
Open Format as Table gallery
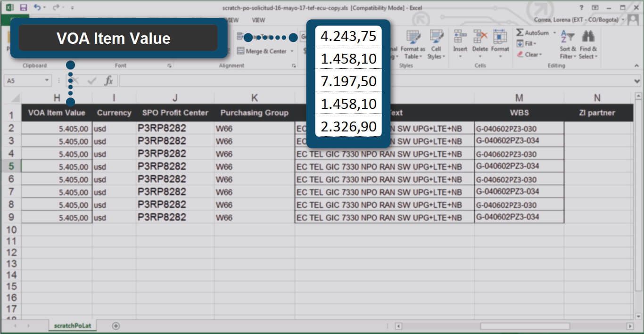click(413, 45)
